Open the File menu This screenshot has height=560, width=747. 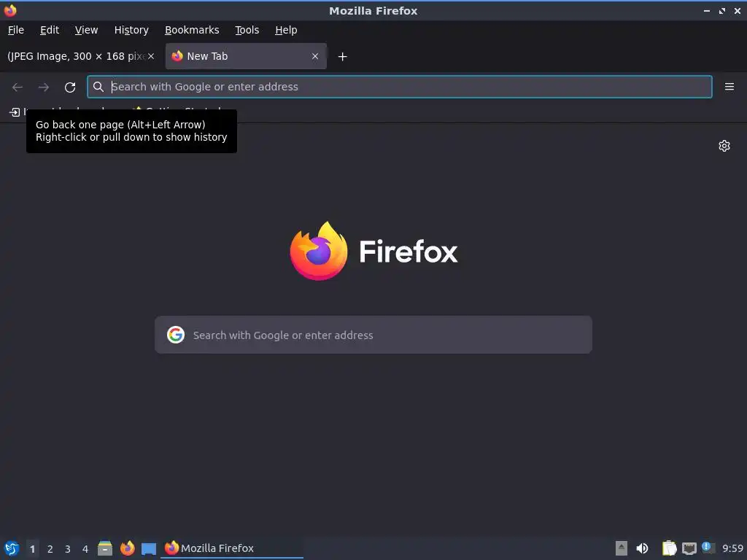pos(16,30)
